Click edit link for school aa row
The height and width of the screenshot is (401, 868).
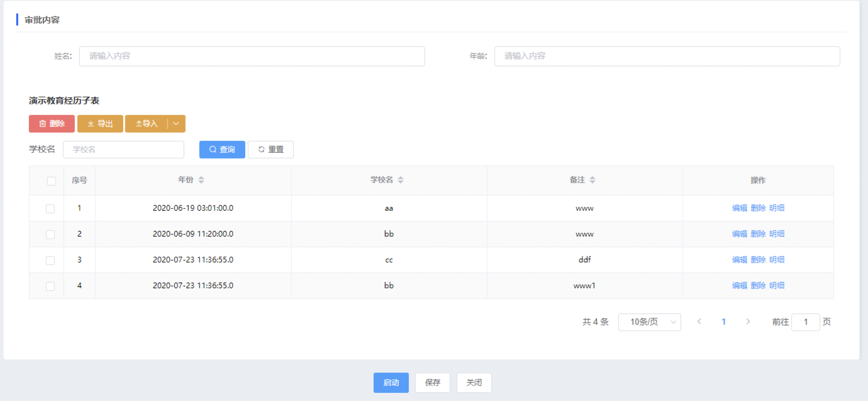click(739, 208)
